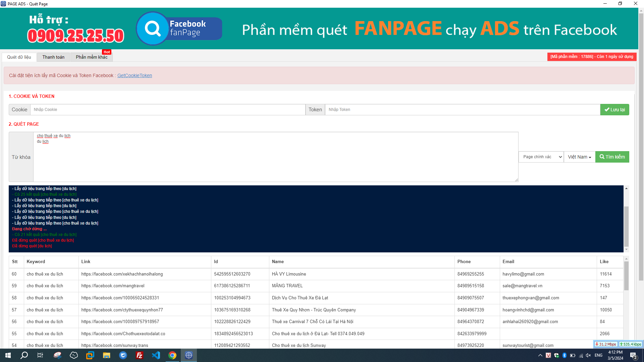
Task: Click the Nhập Cookie input field
Action: tap(168, 110)
